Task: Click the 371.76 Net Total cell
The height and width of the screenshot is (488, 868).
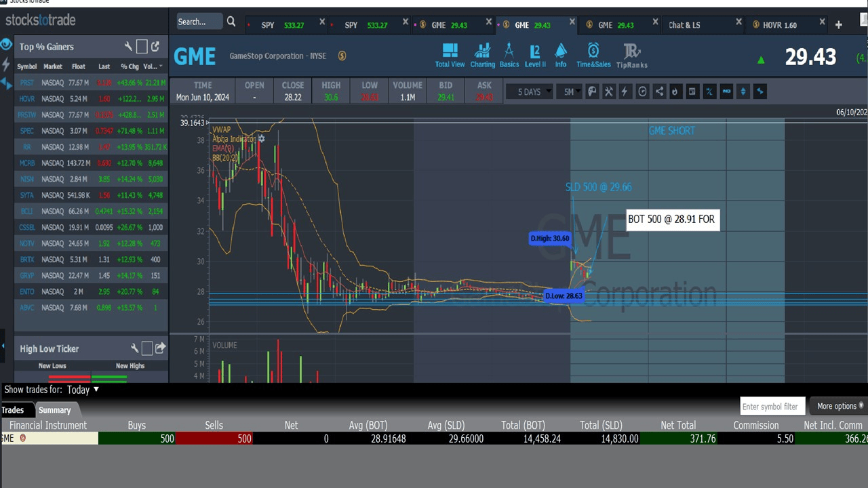Action: tap(678, 439)
